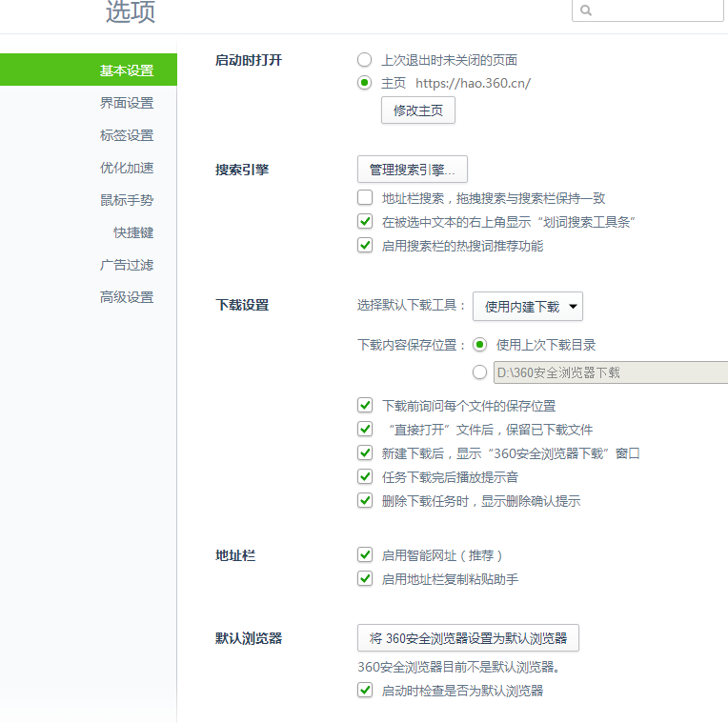Switch to 界面设置 section
728x723 pixels.
127,103
